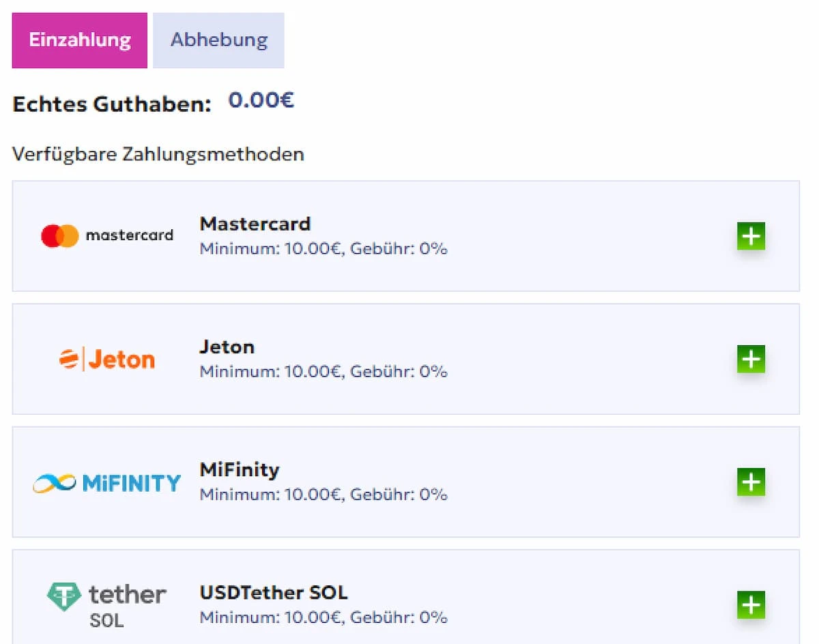Expand Jeton with its green plus icon

751,360
